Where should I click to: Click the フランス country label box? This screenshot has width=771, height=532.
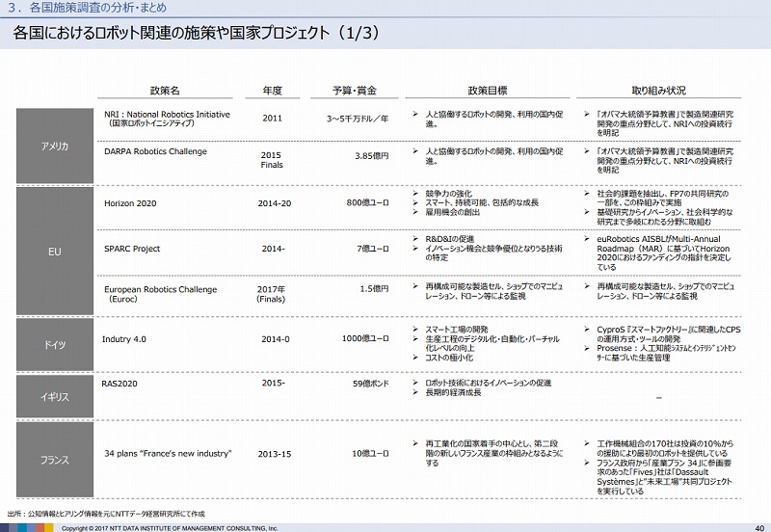(53, 460)
